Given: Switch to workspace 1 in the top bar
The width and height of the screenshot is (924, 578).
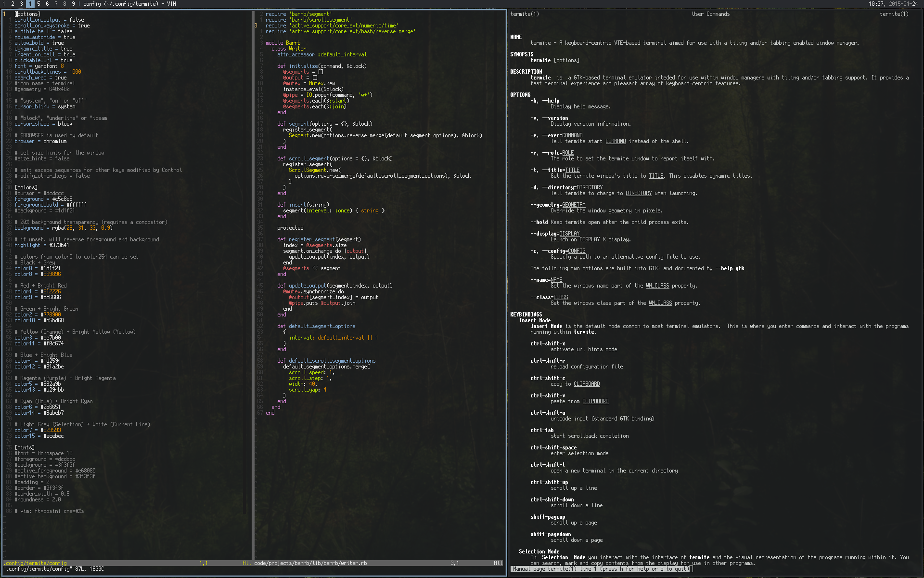Looking at the screenshot, I should pyautogui.click(x=4, y=3).
